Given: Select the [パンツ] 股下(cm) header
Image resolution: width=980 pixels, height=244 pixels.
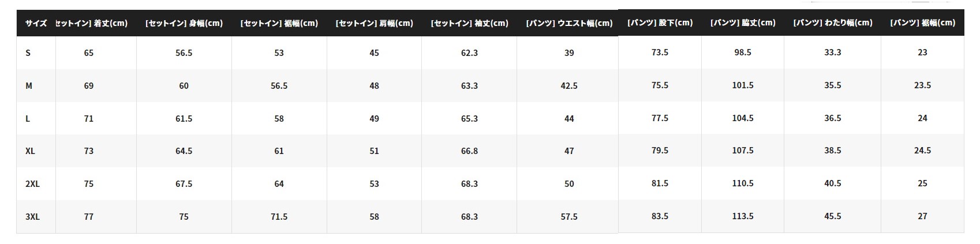Looking at the screenshot, I should pyautogui.click(x=660, y=23).
